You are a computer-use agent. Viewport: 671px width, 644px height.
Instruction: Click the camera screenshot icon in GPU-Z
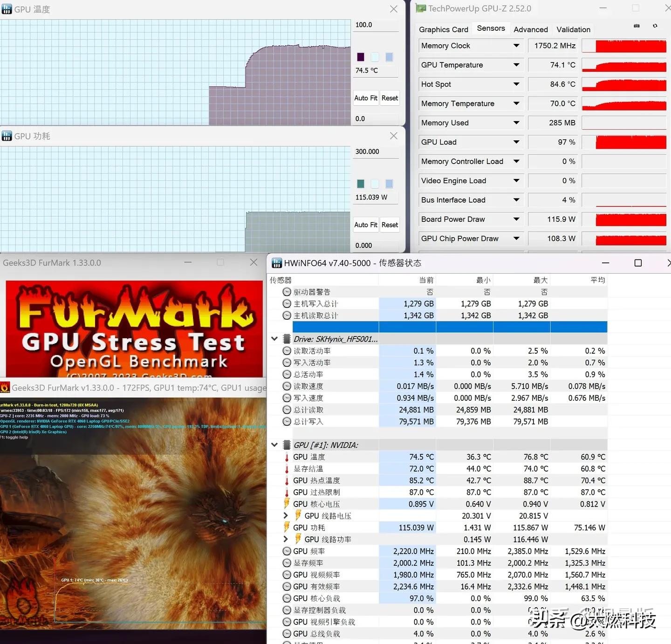click(x=637, y=26)
